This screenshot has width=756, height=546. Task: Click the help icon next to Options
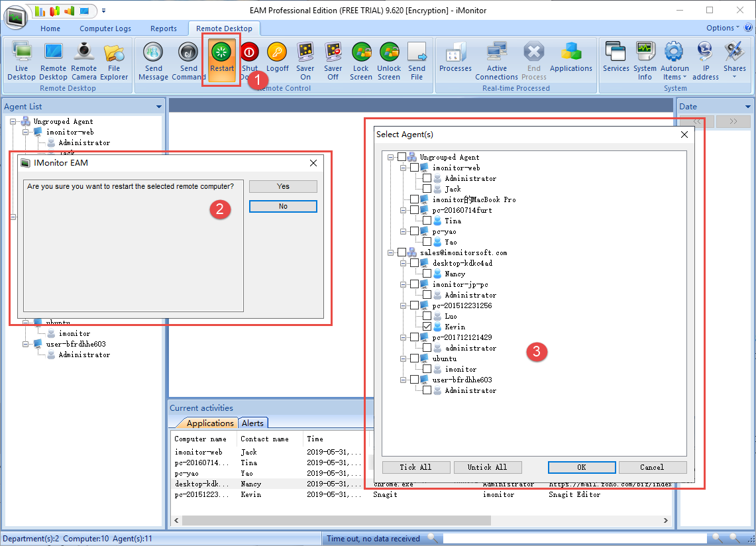coord(748,28)
